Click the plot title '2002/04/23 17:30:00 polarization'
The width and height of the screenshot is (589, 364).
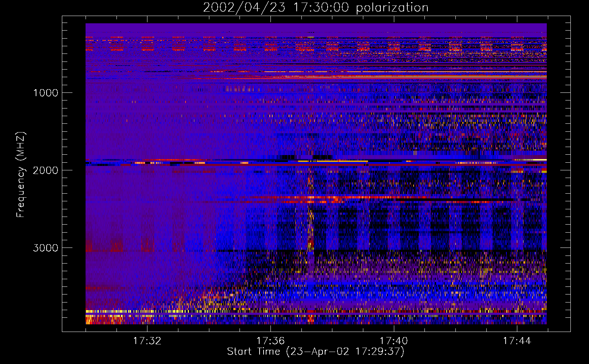pos(316,8)
